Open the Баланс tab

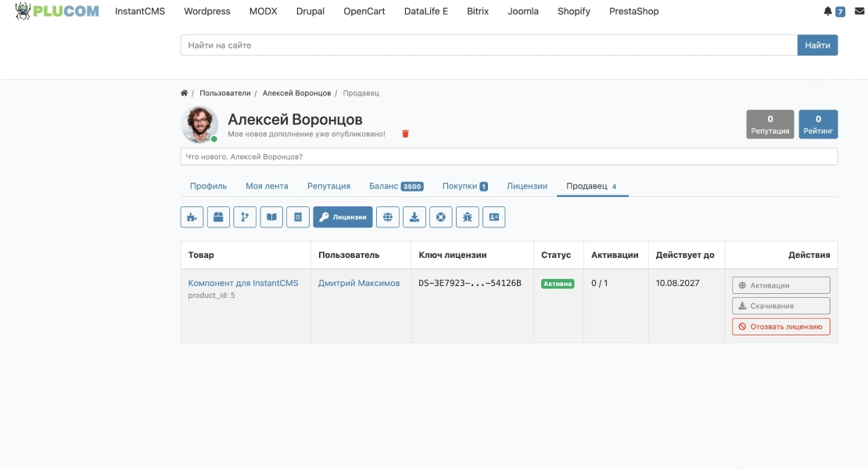pyautogui.click(x=396, y=186)
